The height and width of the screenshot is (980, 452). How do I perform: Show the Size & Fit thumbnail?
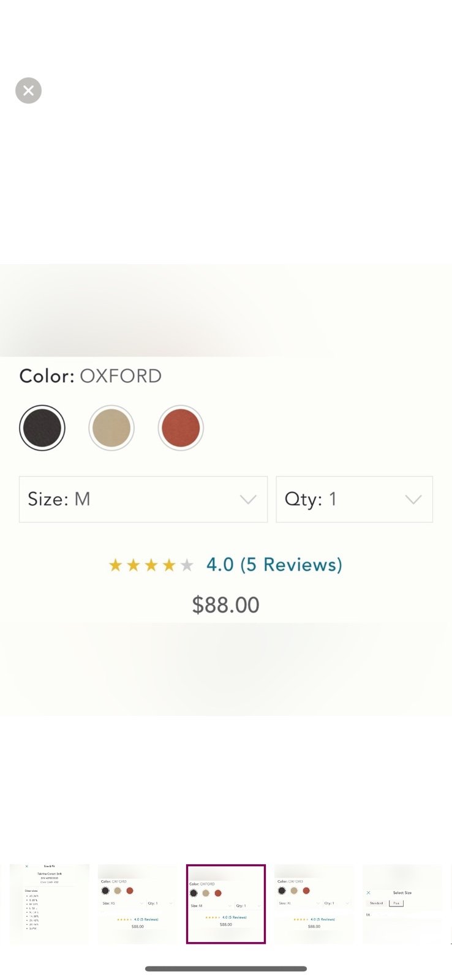pos(49,903)
